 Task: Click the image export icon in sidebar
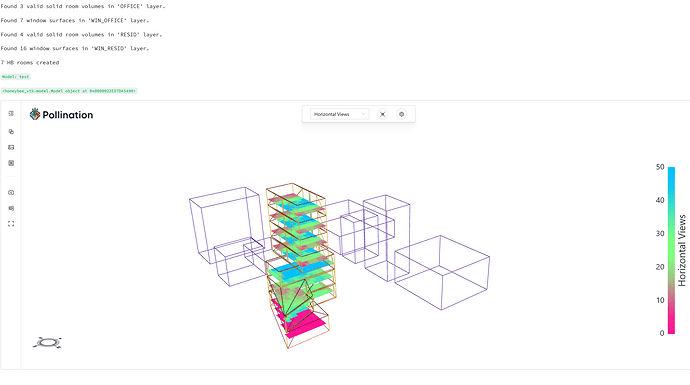(11, 147)
